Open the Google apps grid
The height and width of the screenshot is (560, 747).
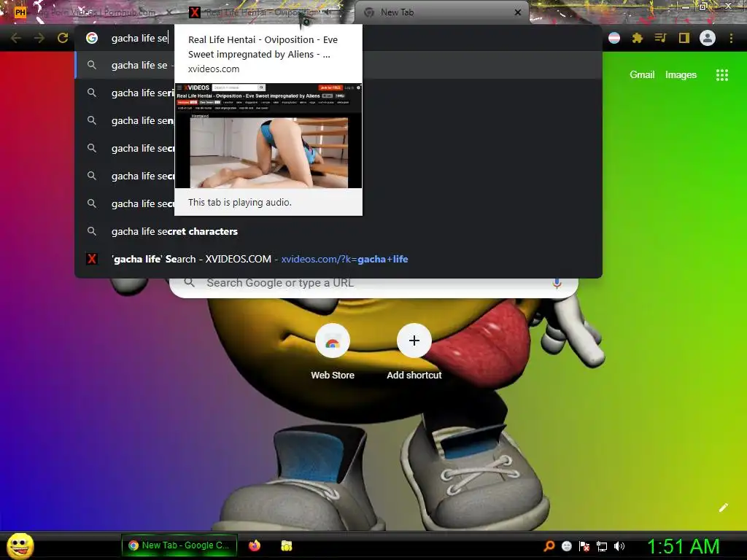(x=721, y=75)
